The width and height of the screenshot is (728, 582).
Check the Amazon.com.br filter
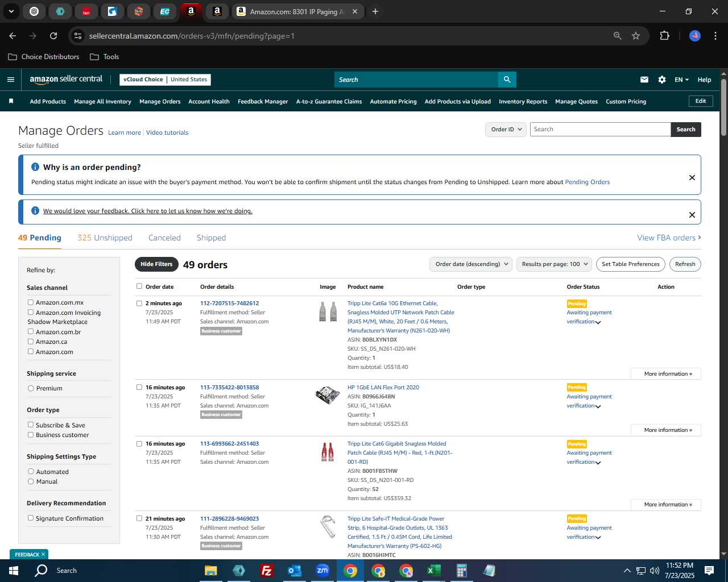pos(31,331)
